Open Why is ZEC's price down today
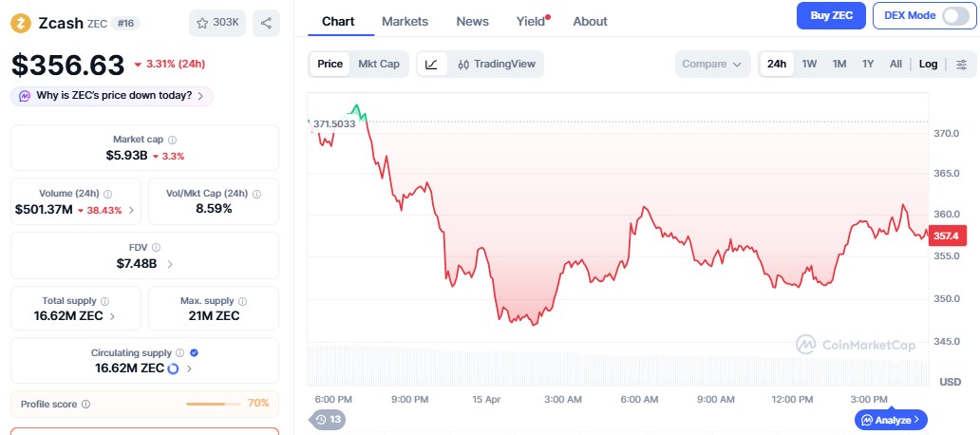 [112, 96]
